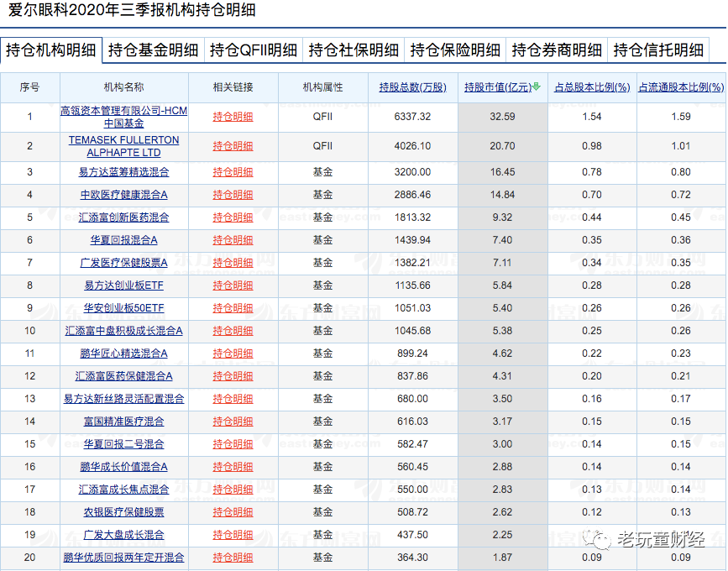The height and width of the screenshot is (571, 728).
Task: Open the 华夏回报二号混合 link
Action: point(124,444)
